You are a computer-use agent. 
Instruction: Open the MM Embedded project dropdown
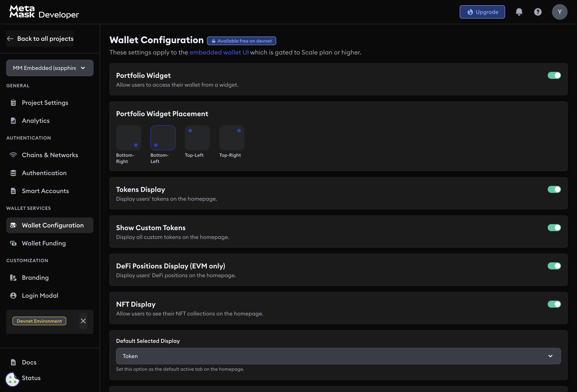click(50, 68)
